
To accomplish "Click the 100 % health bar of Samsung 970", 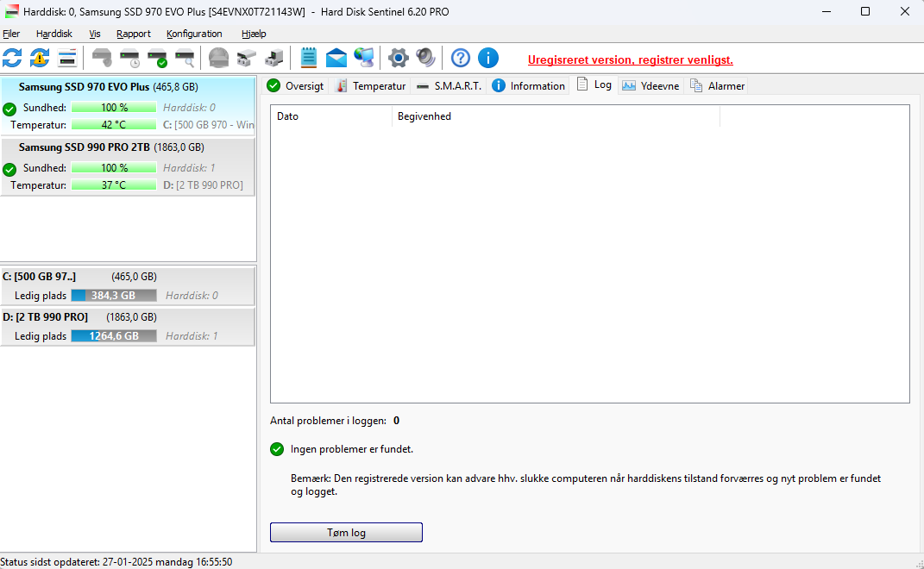I will tap(114, 107).
